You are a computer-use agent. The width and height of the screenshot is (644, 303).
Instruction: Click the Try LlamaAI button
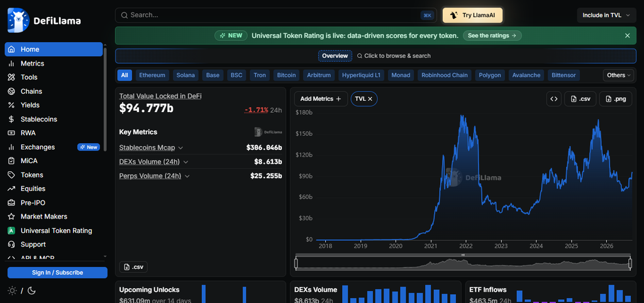472,15
